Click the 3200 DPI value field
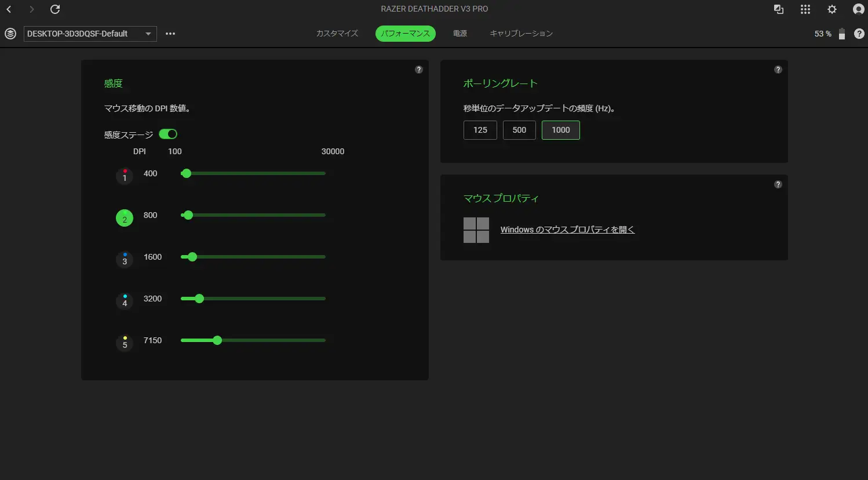Screen dimensions: 868x480 click(x=153, y=299)
